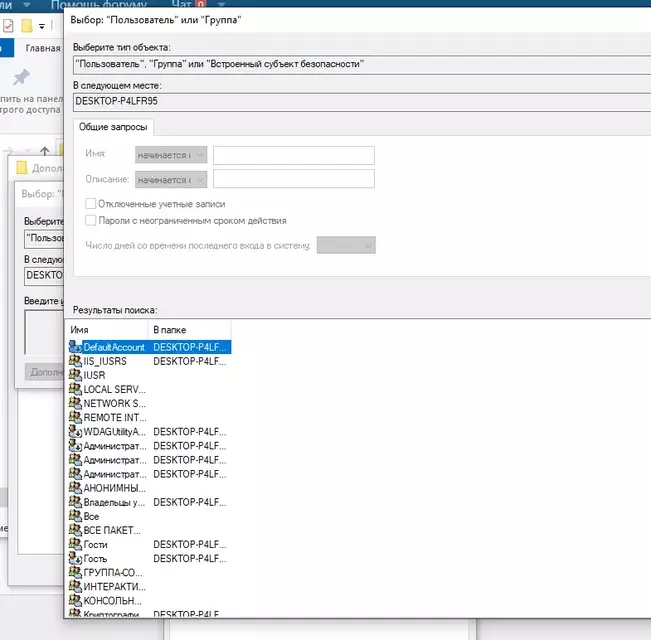
Task: Click the Все group icon
Action: coord(75,516)
